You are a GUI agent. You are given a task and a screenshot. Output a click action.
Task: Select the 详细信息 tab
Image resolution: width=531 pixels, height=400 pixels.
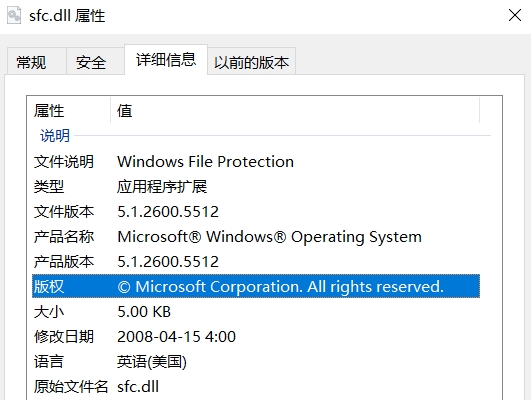click(x=166, y=60)
